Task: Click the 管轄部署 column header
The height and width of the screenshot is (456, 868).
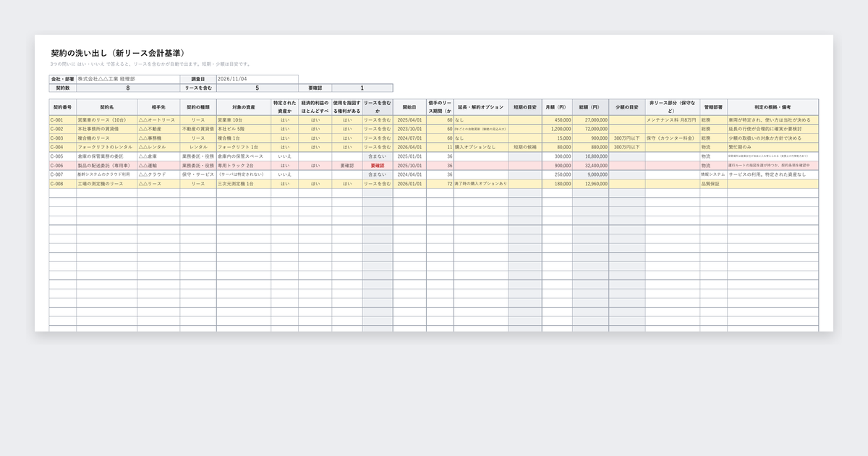Action: click(713, 107)
